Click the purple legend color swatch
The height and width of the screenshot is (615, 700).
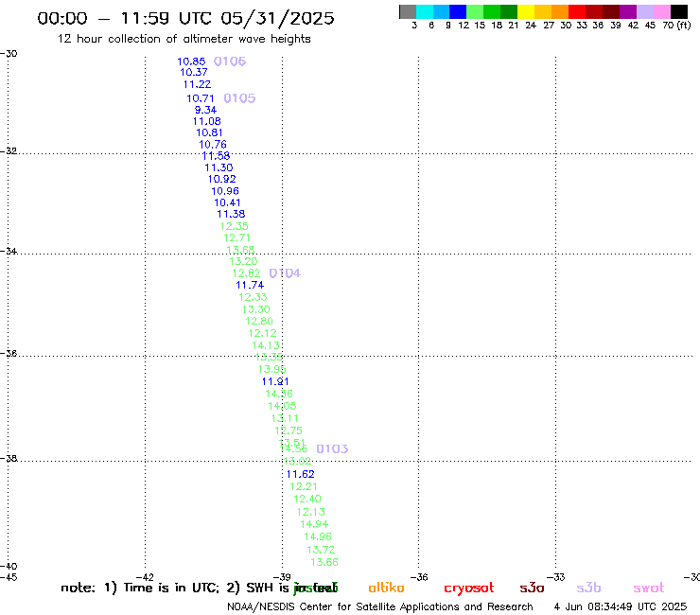click(628, 11)
